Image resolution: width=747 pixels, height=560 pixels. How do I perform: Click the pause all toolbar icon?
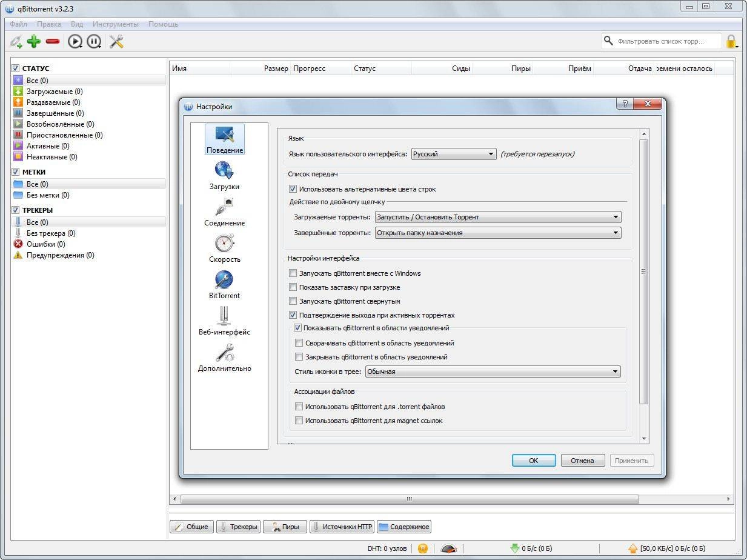coord(94,41)
